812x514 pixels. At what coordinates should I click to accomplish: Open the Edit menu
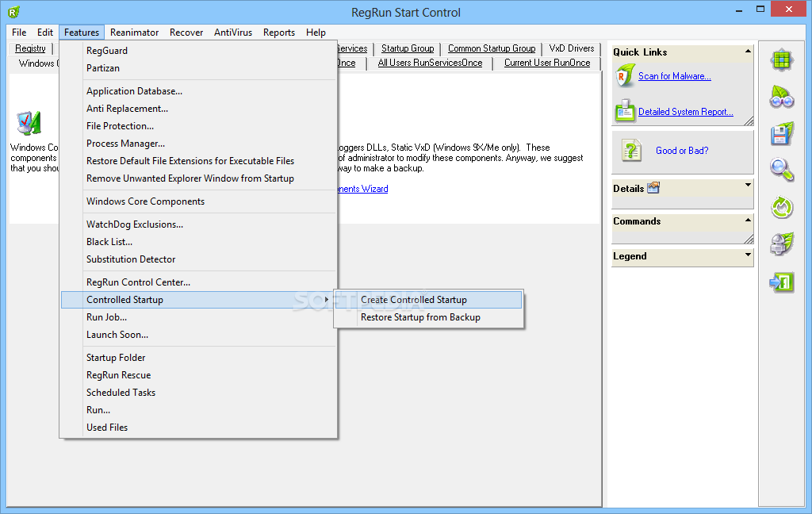click(45, 32)
